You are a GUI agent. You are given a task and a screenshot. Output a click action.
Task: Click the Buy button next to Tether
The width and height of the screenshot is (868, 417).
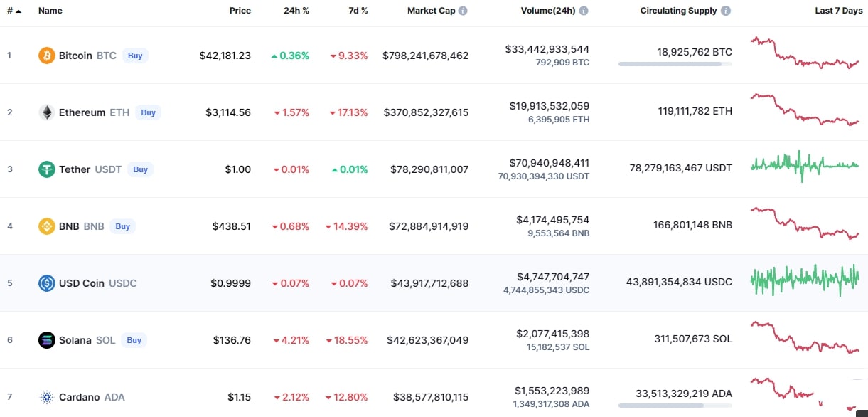tap(141, 169)
